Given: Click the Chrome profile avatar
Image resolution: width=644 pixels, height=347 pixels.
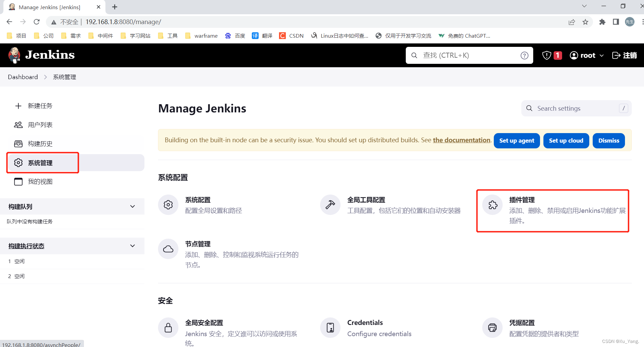Looking at the screenshot, I should click(x=630, y=22).
